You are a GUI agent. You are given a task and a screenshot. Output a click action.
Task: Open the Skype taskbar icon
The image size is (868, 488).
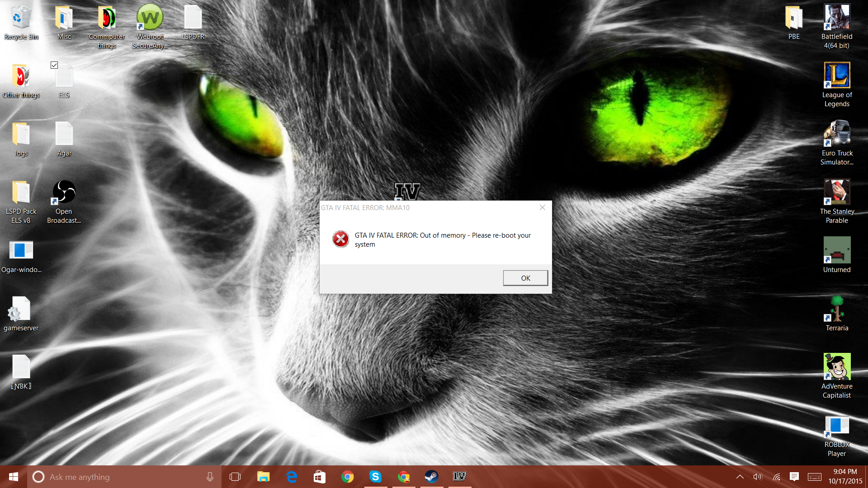[x=375, y=477]
